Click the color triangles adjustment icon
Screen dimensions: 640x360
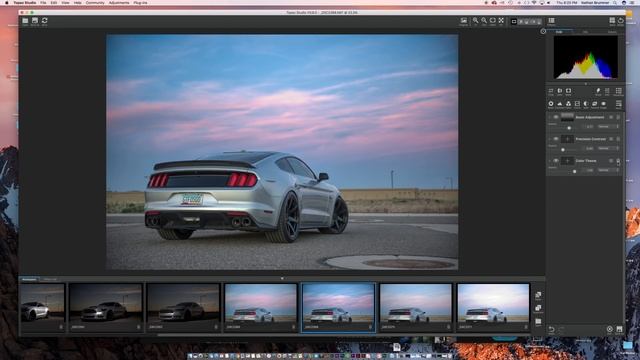click(x=568, y=104)
